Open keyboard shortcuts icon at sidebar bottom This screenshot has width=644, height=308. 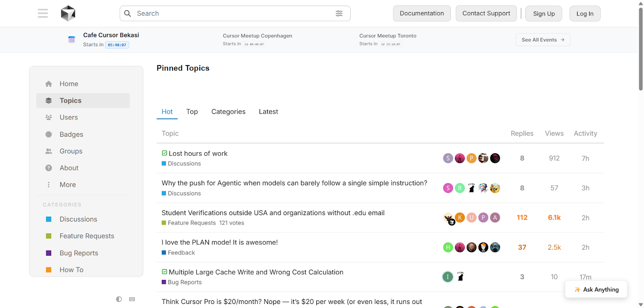coord(132,299)
